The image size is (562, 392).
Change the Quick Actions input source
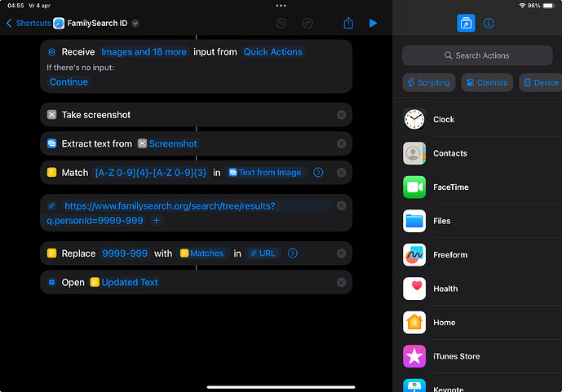(x=272, y=52)
